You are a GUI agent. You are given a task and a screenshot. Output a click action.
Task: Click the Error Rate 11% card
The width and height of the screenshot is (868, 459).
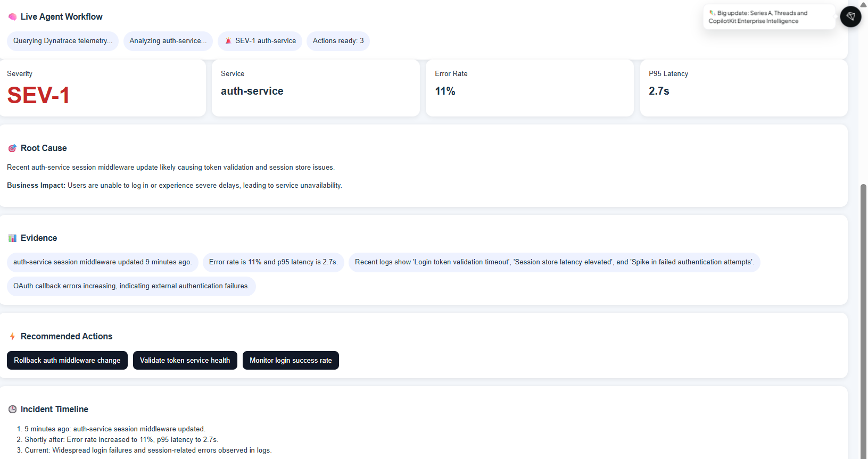(x=530, y=88)
